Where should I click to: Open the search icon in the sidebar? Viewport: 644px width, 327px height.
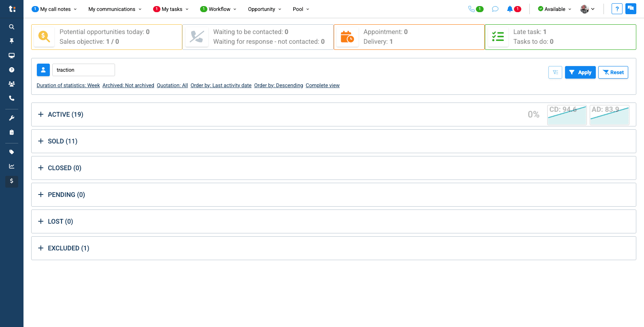[12, 27]
